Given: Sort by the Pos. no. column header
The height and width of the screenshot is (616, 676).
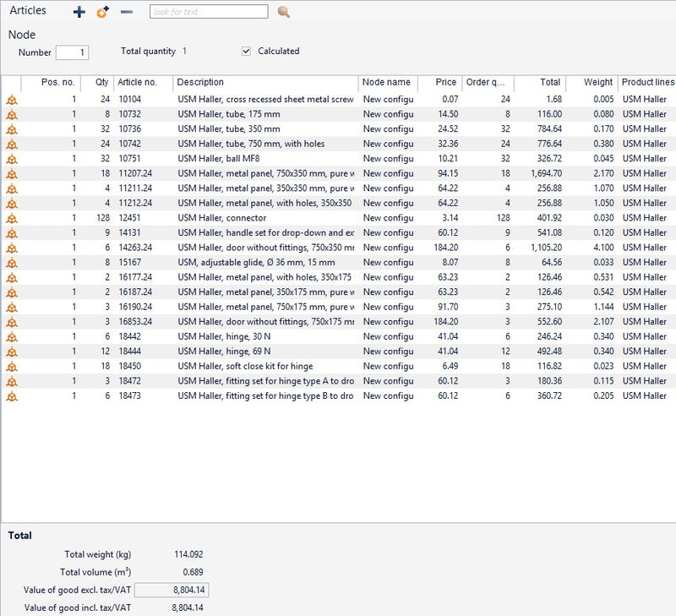Looking at the screenshot, I should pos(51,82).
